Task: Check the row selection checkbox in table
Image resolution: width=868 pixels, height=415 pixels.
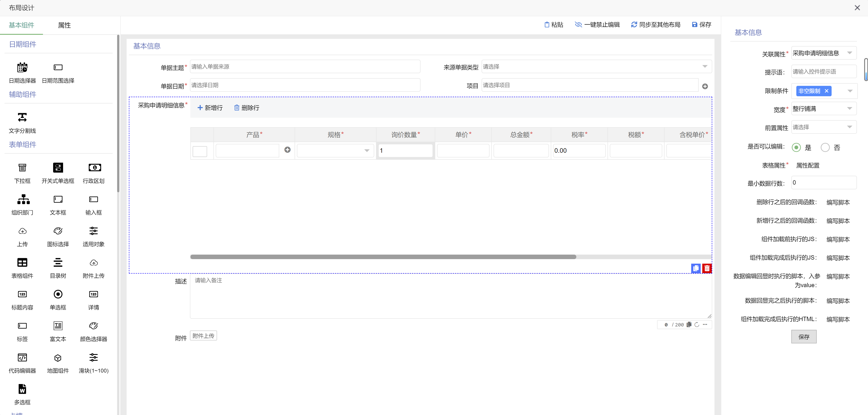Action: tap(200, 150)
